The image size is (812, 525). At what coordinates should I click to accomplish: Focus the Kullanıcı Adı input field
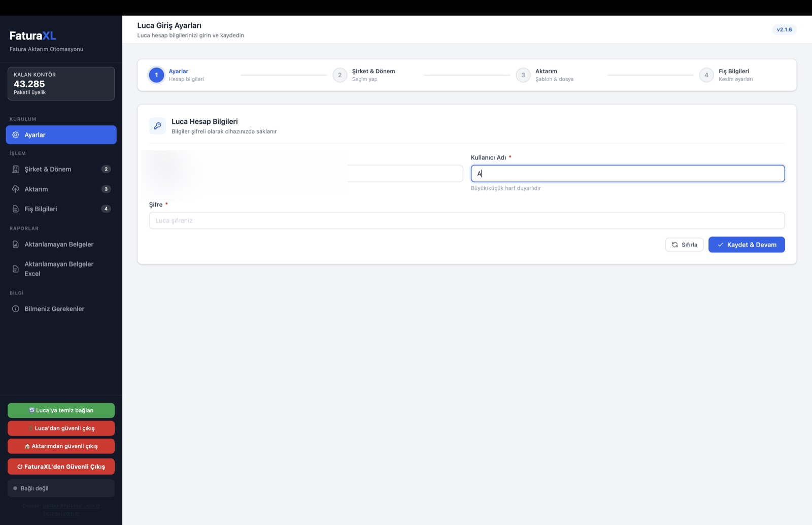628,174
